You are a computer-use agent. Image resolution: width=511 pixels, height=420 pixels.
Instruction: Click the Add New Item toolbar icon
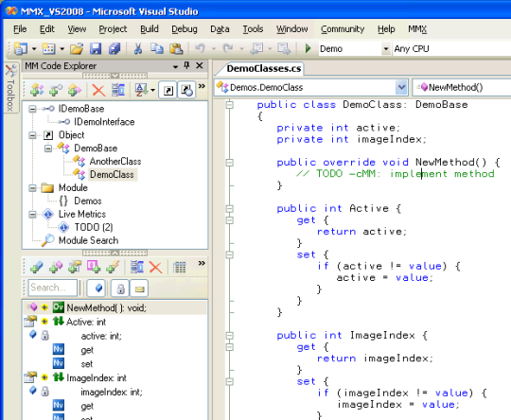(49, 49)
